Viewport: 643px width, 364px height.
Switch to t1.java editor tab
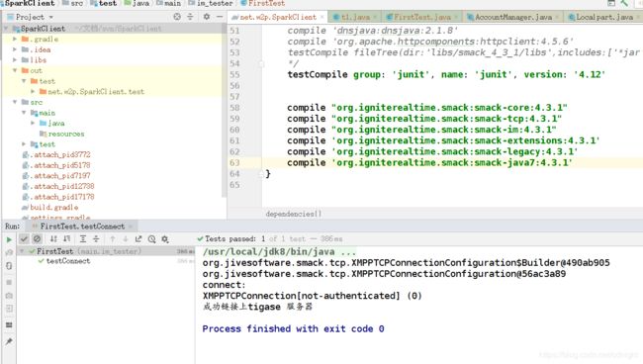[355, 17]
